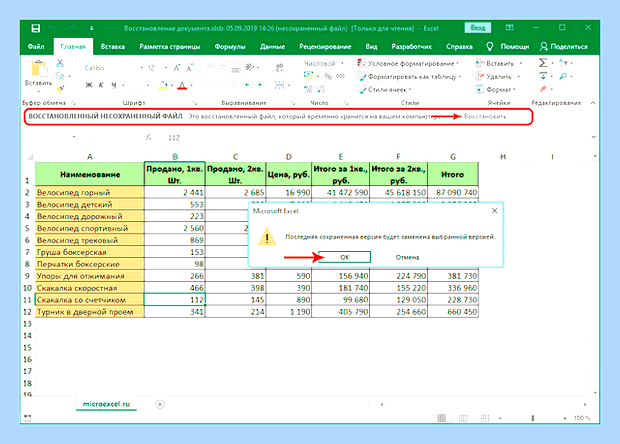Screen dimensions: 620x444
Task: Click OK in the Microsoft Excel dialog
Action: click(344, 257)
